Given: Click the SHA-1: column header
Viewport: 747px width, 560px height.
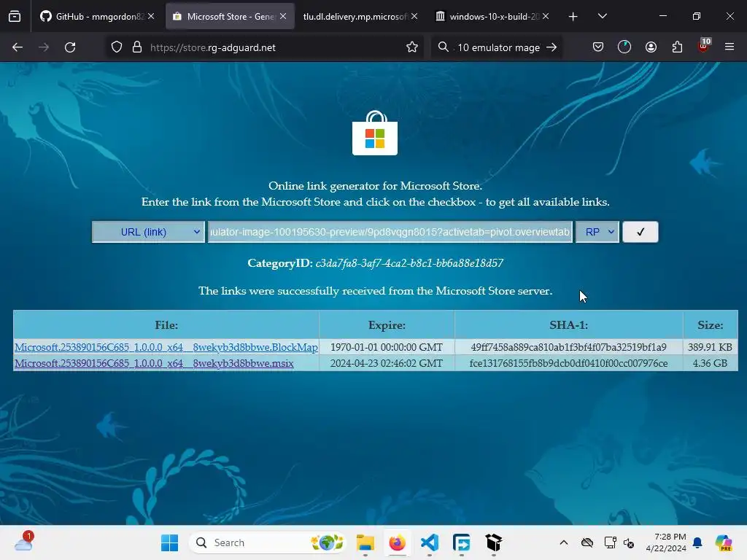Looking at the screenshot, I should tap(568, 325).
